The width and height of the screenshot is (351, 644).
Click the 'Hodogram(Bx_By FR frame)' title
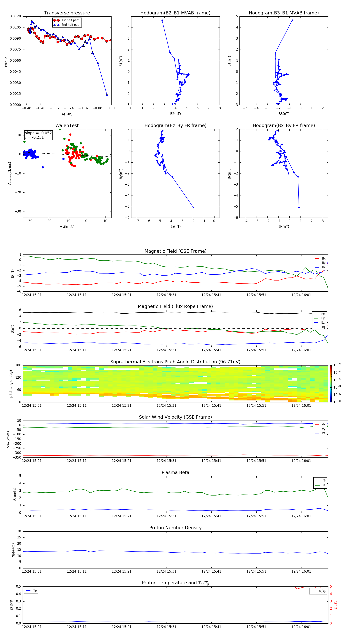[x=284, y=125]
